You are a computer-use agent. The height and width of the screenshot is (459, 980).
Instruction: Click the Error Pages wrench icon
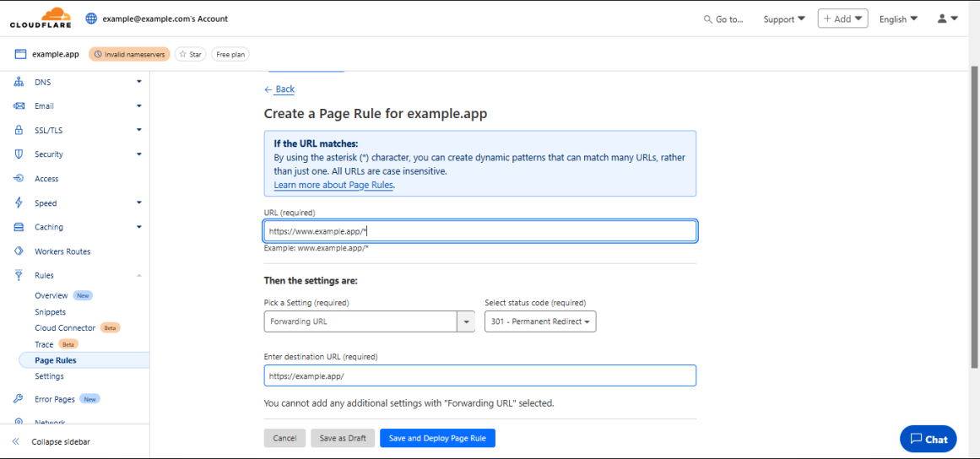click(x=19, y=399)
